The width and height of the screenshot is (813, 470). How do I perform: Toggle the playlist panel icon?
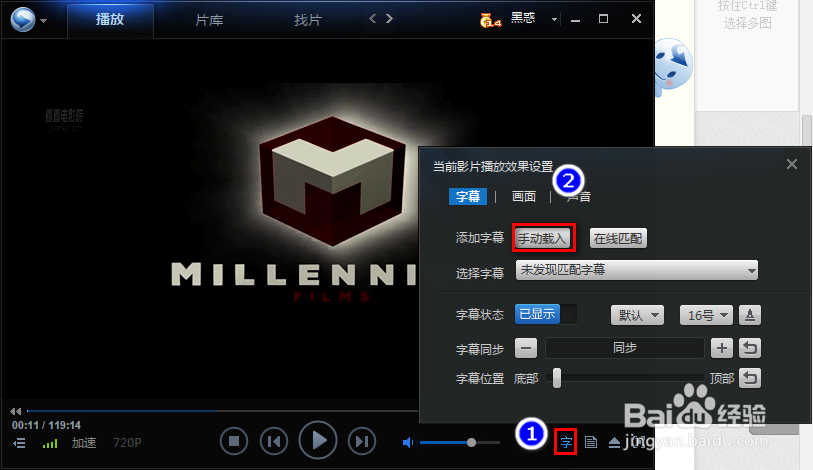(19, 443)
